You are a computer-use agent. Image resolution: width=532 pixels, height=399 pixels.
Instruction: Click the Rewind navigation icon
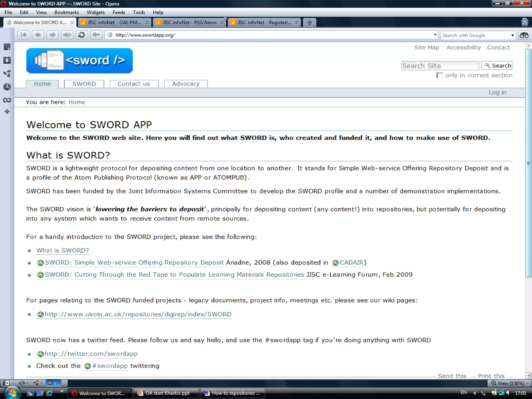(x=23, y=35)
